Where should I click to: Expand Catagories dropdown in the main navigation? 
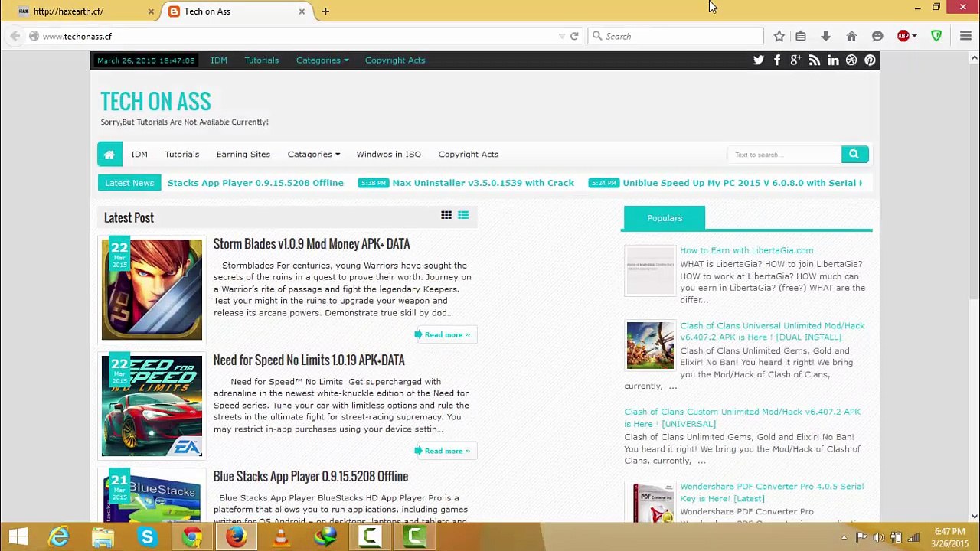(x=314, y=155)
